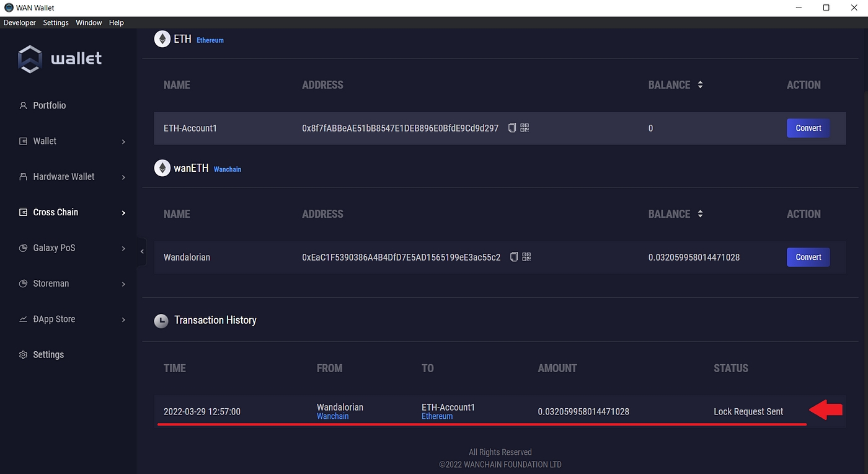Viewport: 868px width, 474px height.
Task: Sort ETH accounts by balance
Action: coord(700,85)
